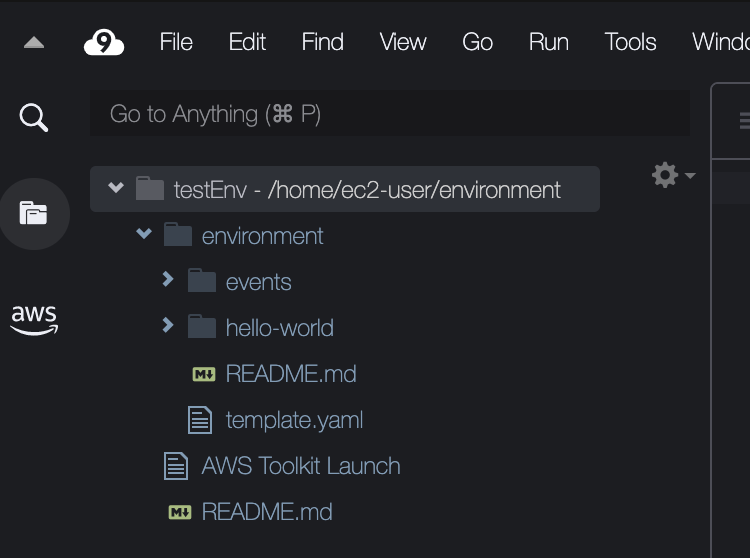Open the search panel magnifier icon
This screenshot has width=750, height=558.
tap(33, 118)
